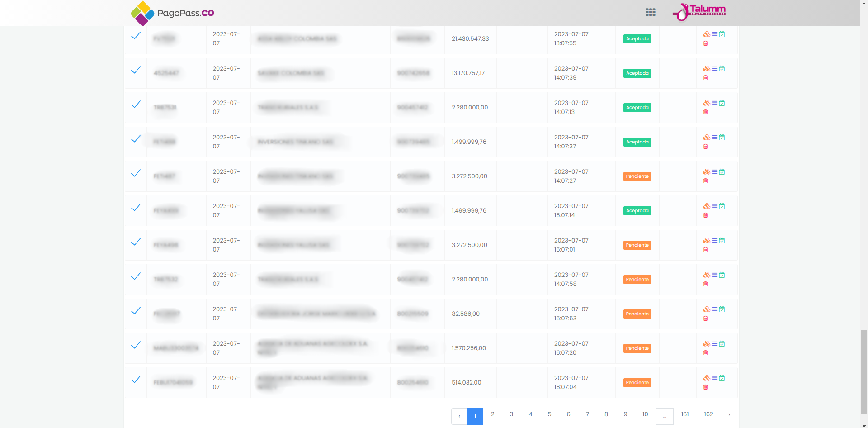The height and width of the screenshot is (428, 868).
Task: Click the lines list icon for 514.032,00 row
Action: tap(715, 378)
